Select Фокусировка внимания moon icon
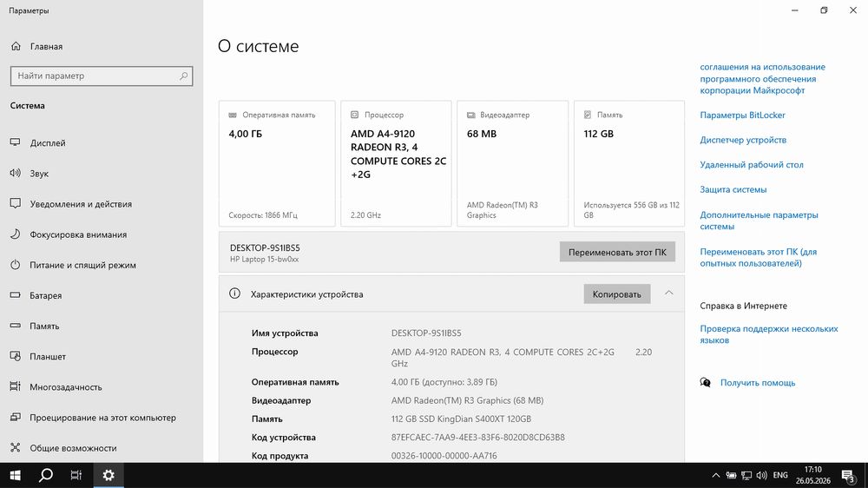The image size is (868, 488). (15, 234)
